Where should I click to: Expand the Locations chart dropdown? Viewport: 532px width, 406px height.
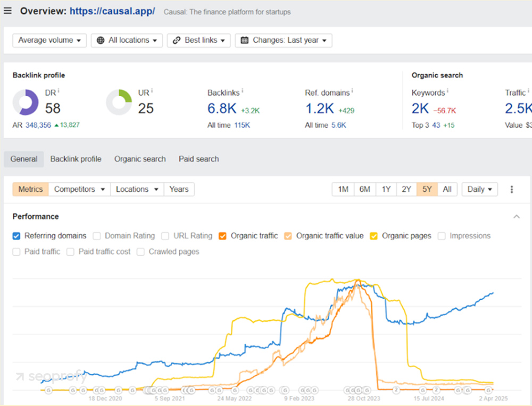(137, 189)
